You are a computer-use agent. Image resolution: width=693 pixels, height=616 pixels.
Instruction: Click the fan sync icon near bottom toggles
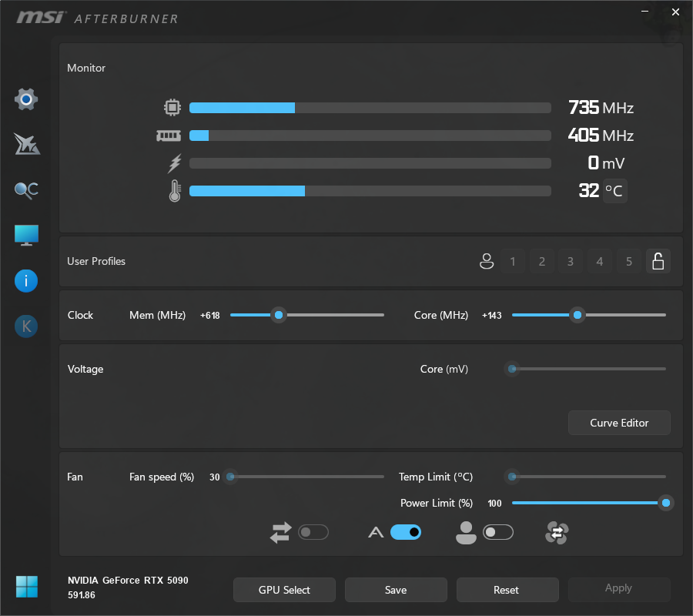[x=556, y=532]
